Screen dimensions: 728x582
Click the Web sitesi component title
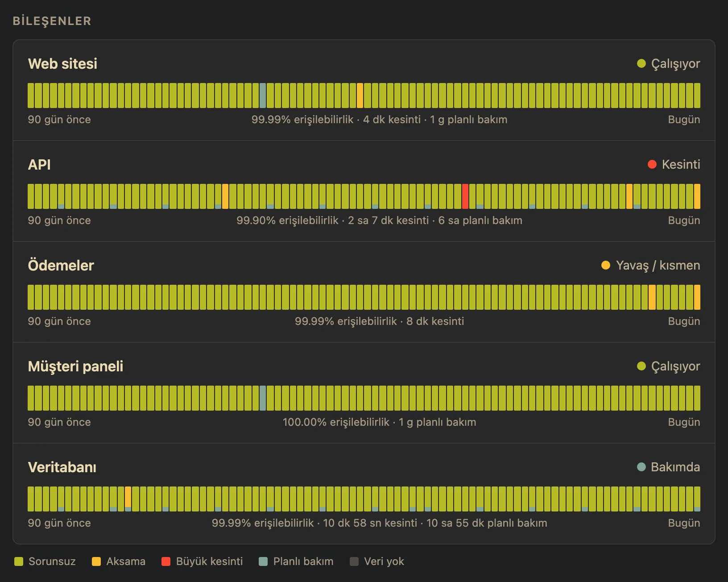(x=62, y=64)
